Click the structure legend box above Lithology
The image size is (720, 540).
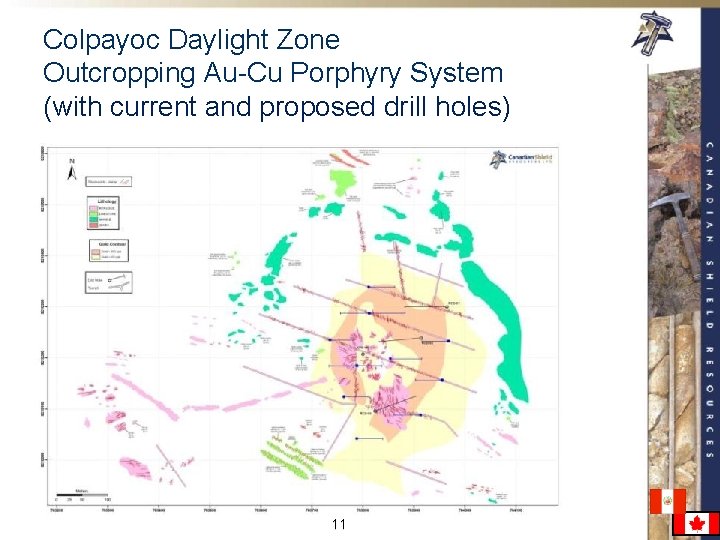click(x=108, y=182)
